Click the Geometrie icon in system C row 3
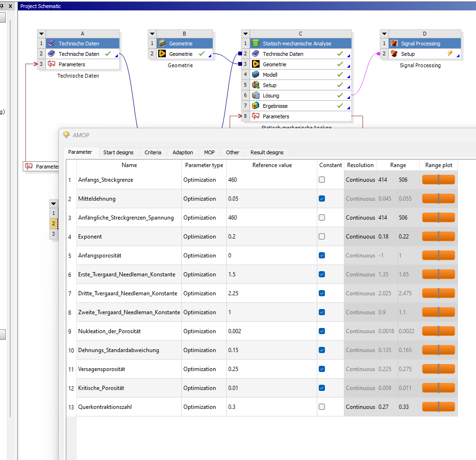The width and height of the screenshot is (476, 460). pyautogui.click(x=256, y=64)
